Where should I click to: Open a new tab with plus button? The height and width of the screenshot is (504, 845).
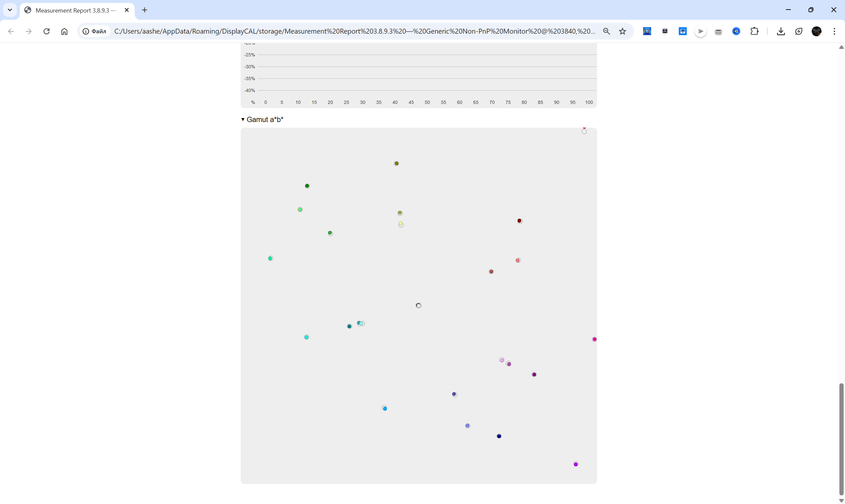(144, 10)
